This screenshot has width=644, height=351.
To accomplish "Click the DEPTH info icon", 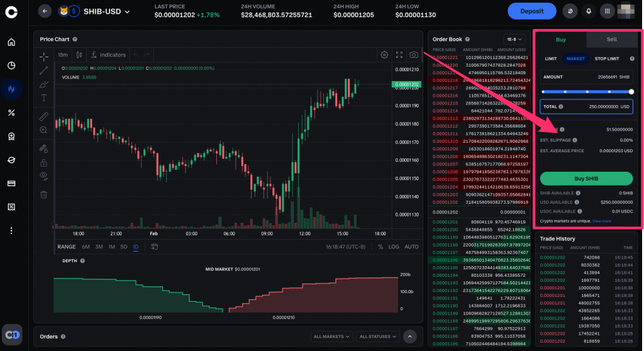I will pyautogui.click(x=82, y=261).
